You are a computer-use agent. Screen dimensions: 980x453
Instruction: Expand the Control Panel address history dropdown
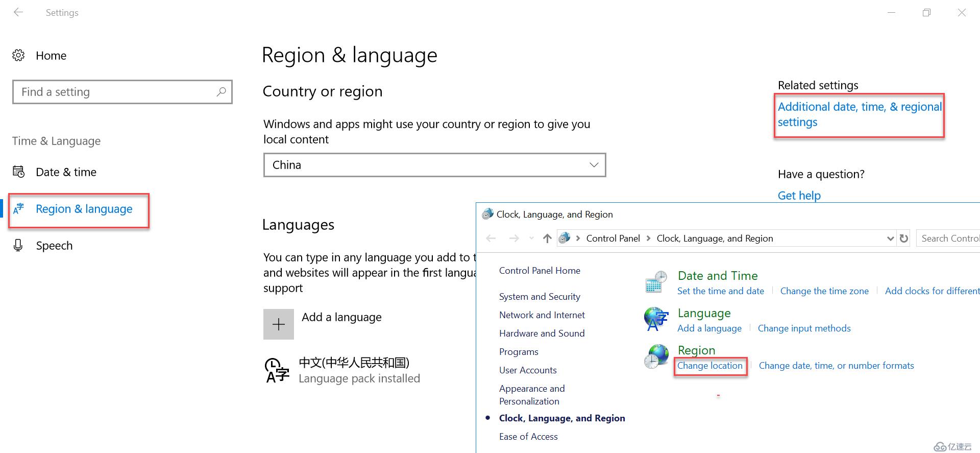[890, 239]
